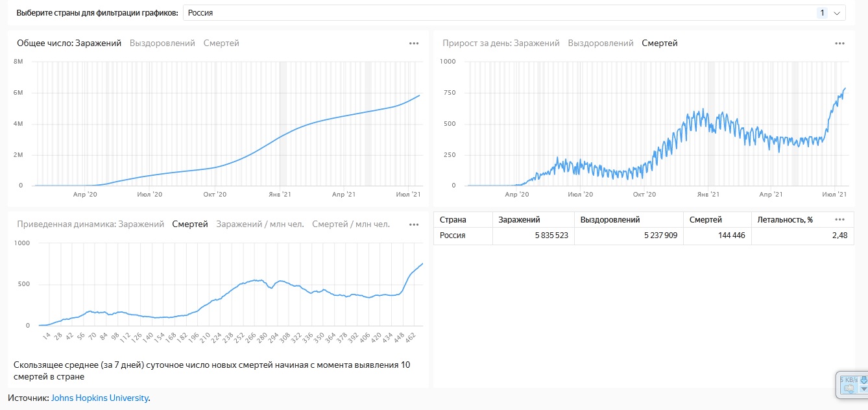The image size is (868, 410).
Task: Switch normalized dynamics chart to Заражений
Action: point(141,224)
